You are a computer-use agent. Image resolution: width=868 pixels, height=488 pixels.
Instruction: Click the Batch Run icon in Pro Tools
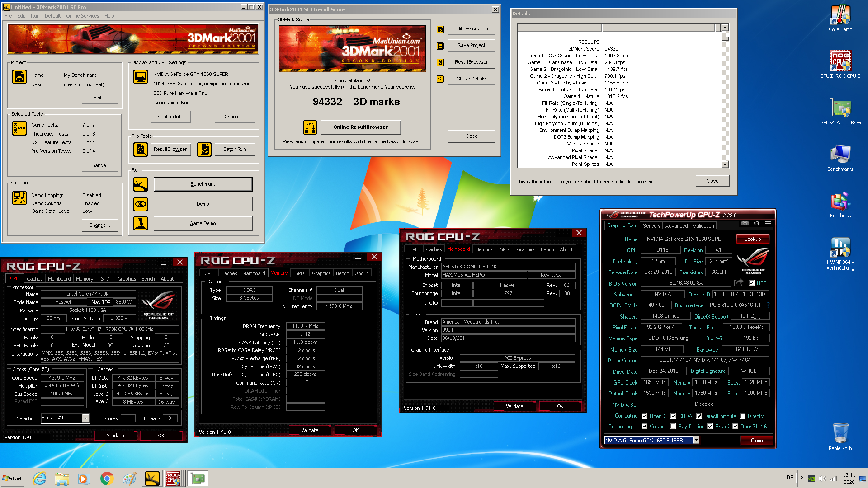tap(204, 149)
